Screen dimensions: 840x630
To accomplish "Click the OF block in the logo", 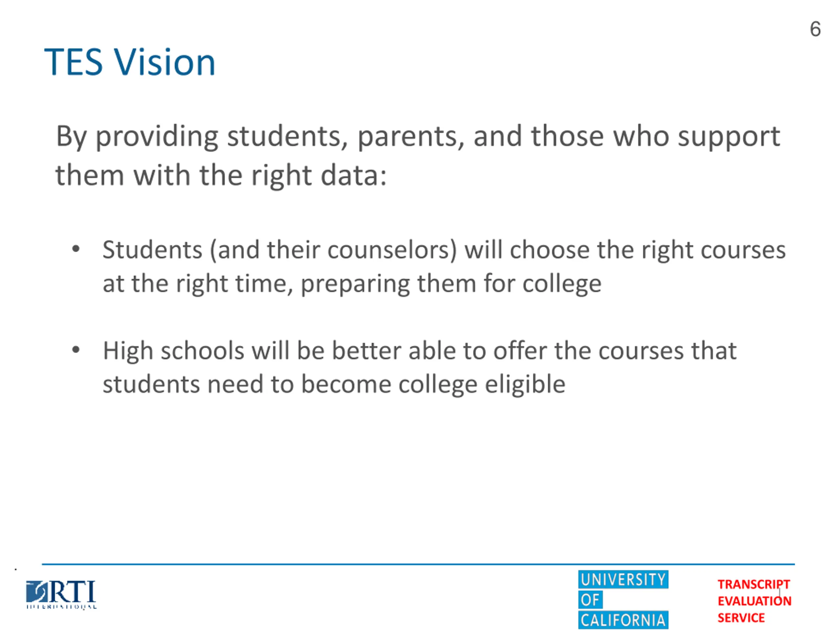I will tap(590, 600).
